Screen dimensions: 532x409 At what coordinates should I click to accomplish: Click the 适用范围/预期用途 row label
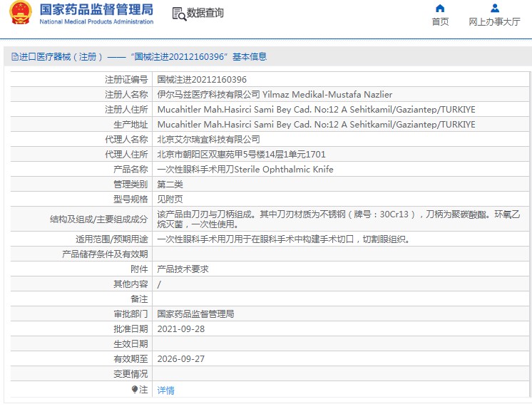pyautogui.click(x=112, y=239)
